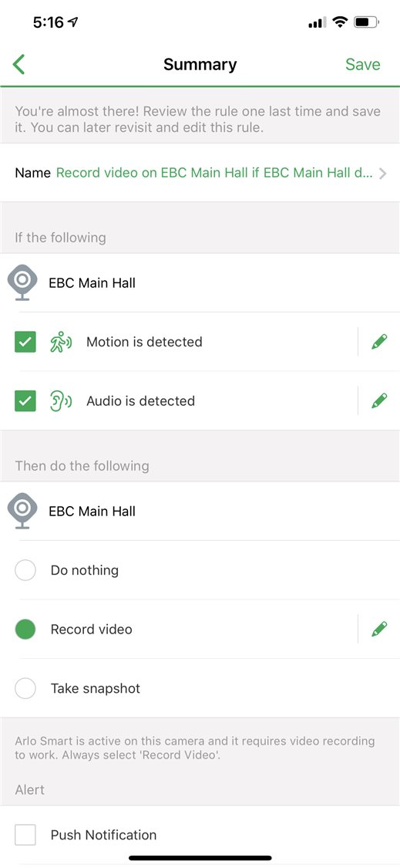Edit the green rule name text

coord(215,173)
